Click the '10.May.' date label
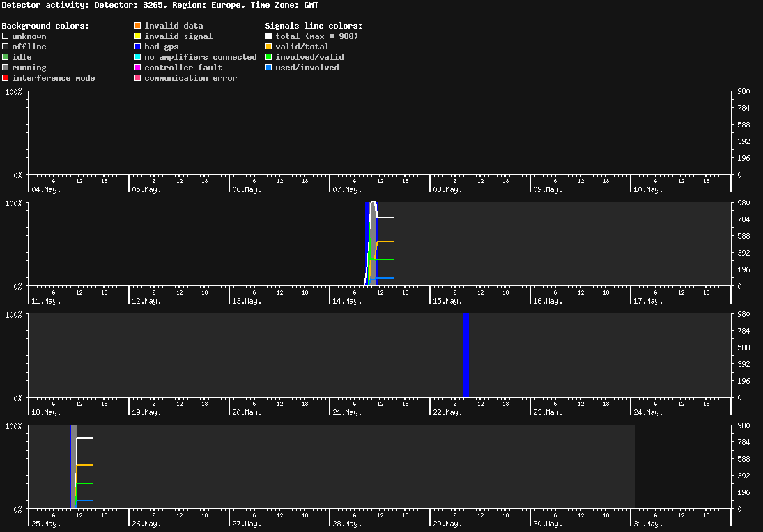Viewport: 763px width, 532px height. (648, 189)
